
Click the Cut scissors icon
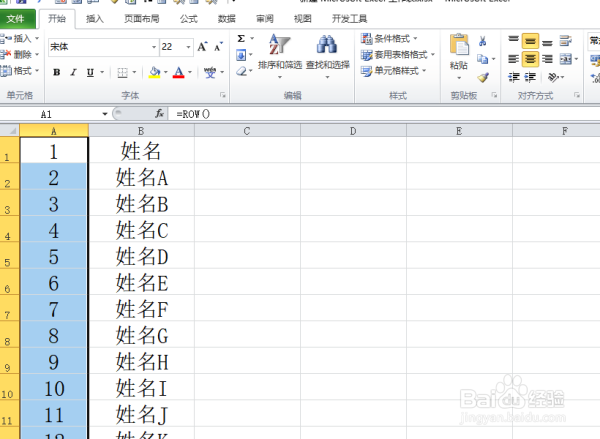pos(483,41)
